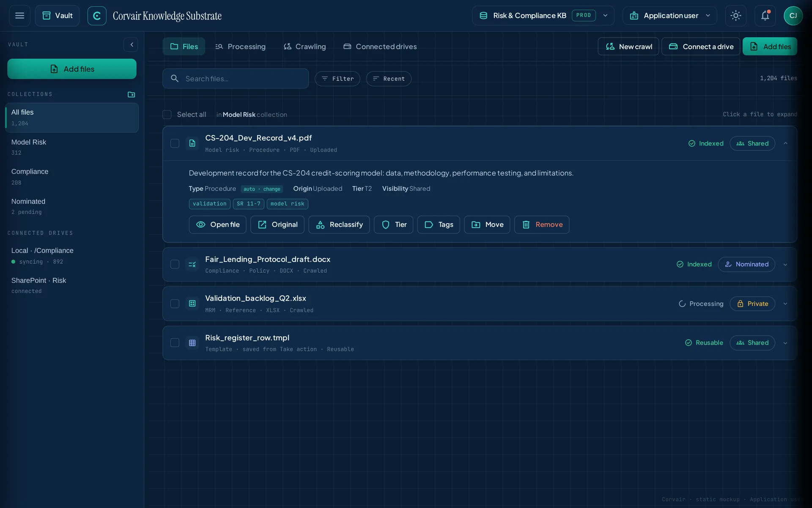Screen dimensions: 812x508
Task: Edit Tags of the file
Action: (x=439, y=224)
